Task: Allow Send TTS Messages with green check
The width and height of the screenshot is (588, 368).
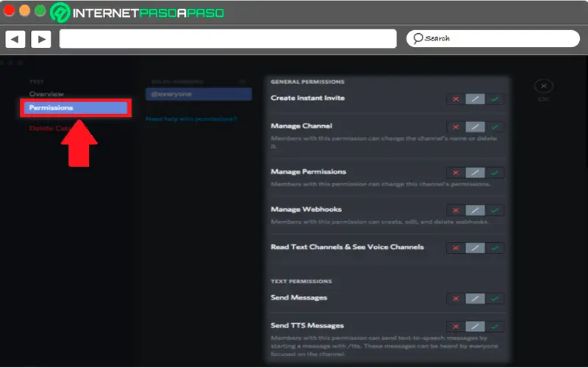Action: coord(495,326)
